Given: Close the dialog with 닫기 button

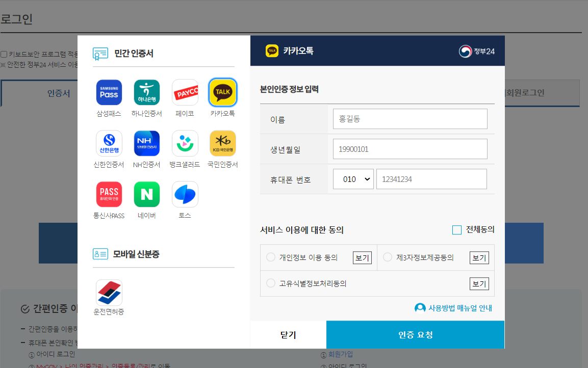Looking at the screenshot, I should (288, 335).
